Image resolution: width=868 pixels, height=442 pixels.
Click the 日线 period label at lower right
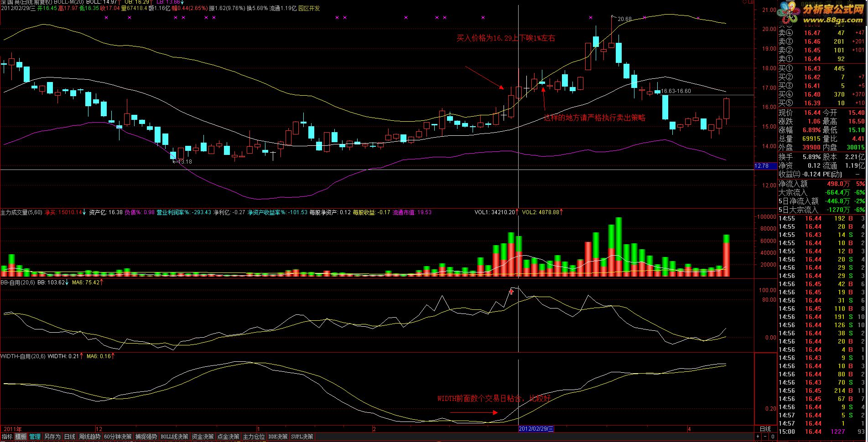coord(765,429)
